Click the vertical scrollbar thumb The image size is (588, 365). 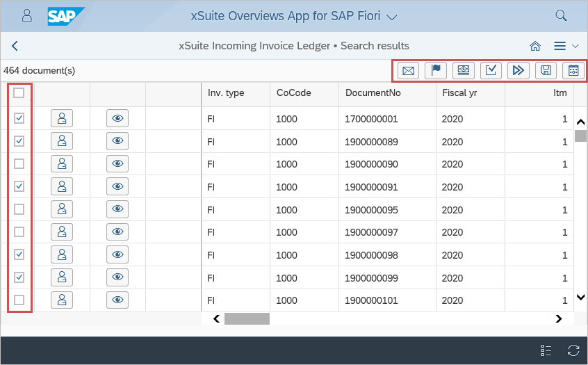[x=580, y=136]
